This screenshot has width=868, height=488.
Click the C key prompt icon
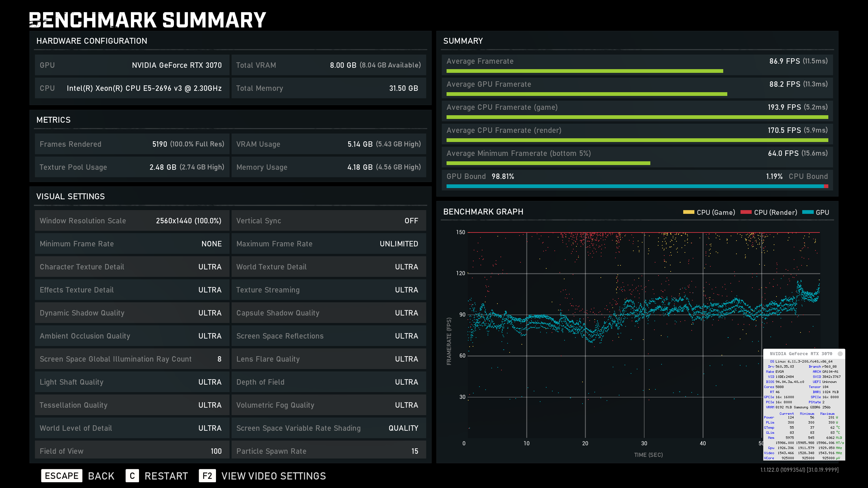[x=132, y=476]
